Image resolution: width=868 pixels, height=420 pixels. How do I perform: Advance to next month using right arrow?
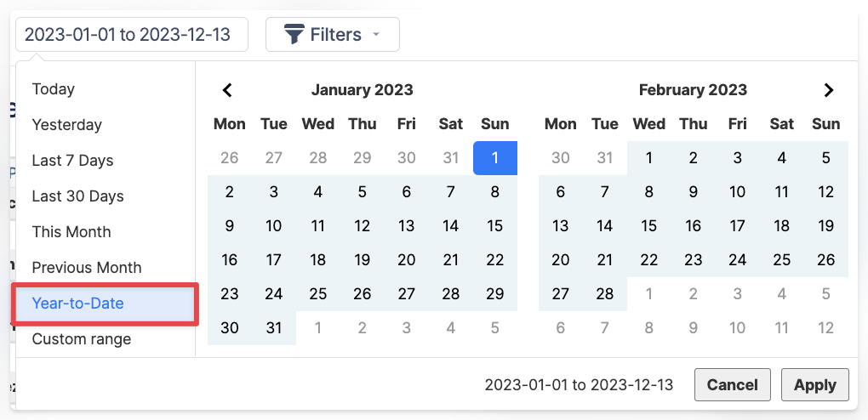tap(829, 90)
